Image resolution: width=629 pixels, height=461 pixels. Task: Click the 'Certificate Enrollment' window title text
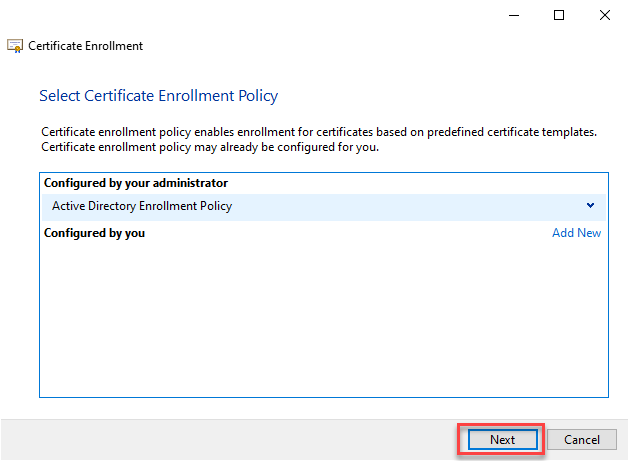click(x=85, y=46)
